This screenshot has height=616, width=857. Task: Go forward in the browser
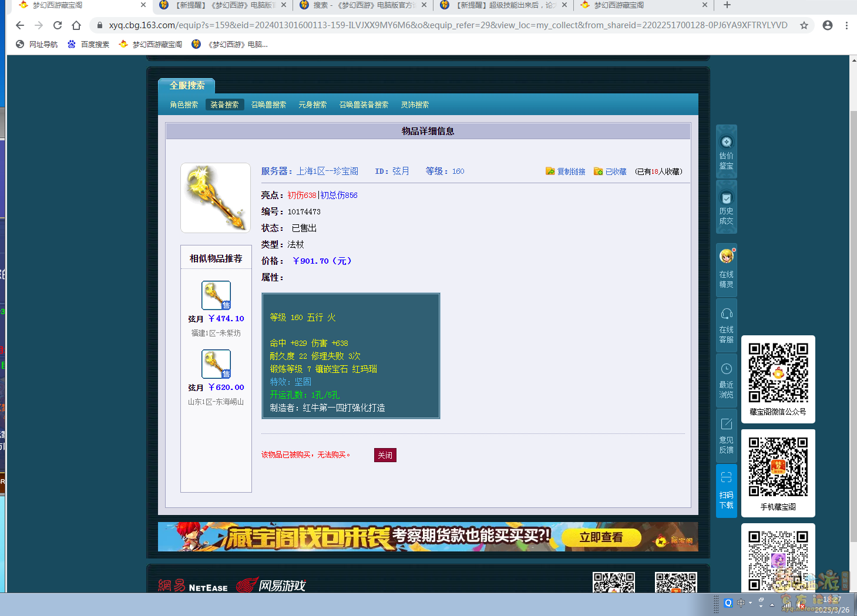tap(39, 25)
